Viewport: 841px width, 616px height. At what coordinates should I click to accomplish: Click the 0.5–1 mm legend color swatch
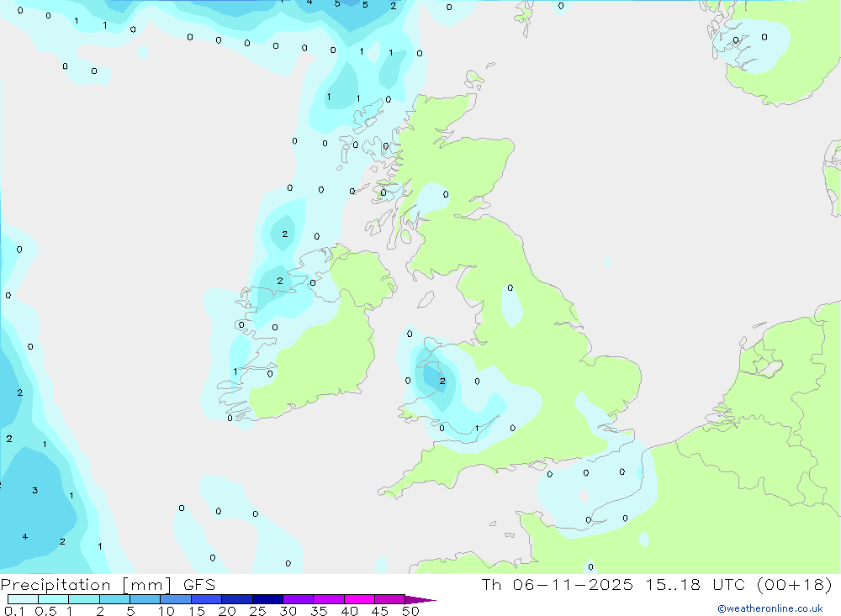[x=53, y=599]
